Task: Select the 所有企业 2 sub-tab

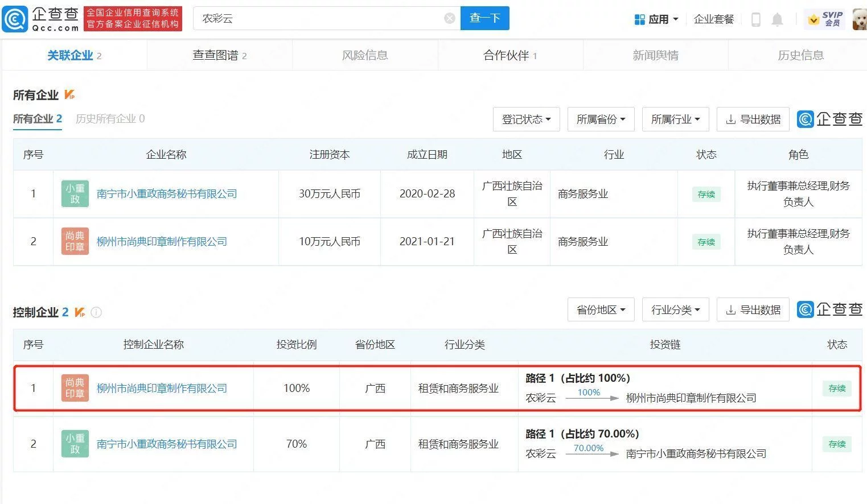Action: click(x=38, y=119)
